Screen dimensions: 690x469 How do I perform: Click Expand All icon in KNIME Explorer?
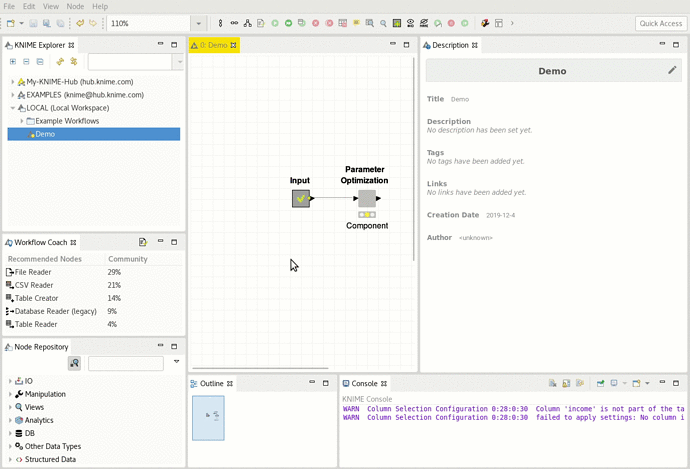pyautogui.click(x=13, y=62)
